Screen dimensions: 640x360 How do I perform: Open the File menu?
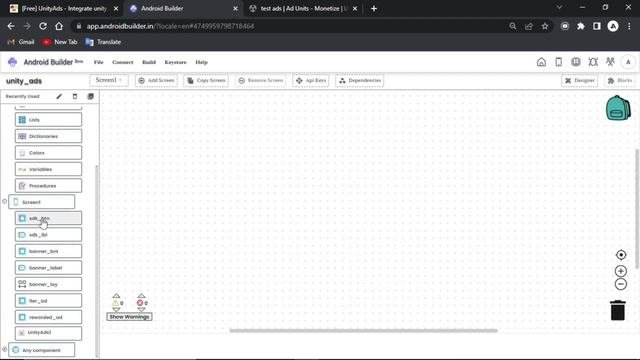point(98,62)
